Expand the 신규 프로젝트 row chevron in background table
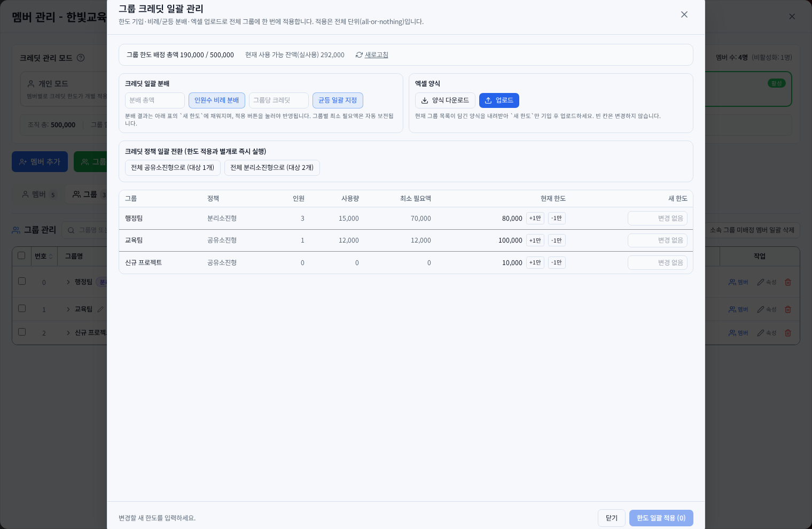The image size is (812, 529). coord(68,333)
